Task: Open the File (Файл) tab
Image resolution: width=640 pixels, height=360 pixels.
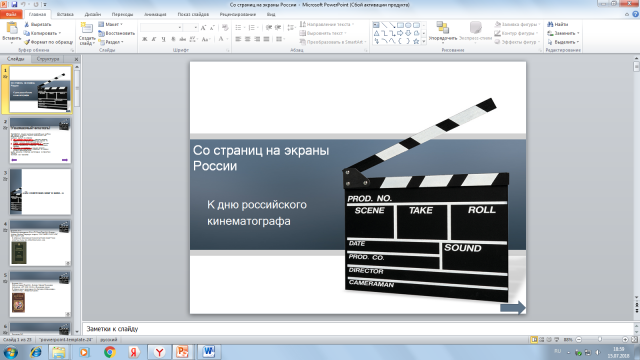Action: pos(11,14)
